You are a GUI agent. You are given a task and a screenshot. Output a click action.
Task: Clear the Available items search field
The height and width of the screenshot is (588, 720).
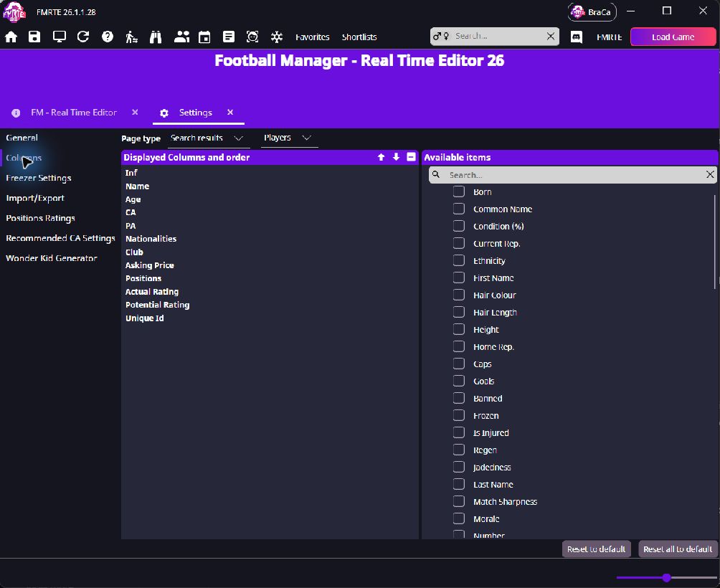(x=710, y=174)
